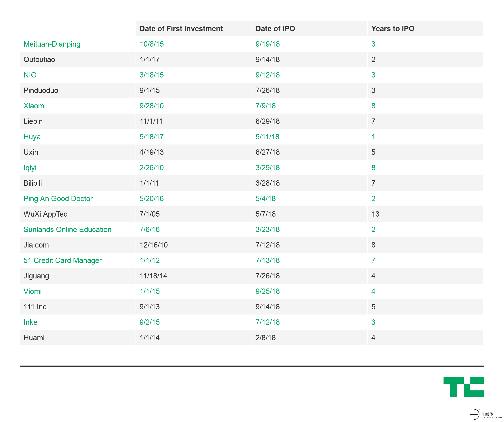
Task: Click the 'Liepin' company name
Action: pos(33,121)
